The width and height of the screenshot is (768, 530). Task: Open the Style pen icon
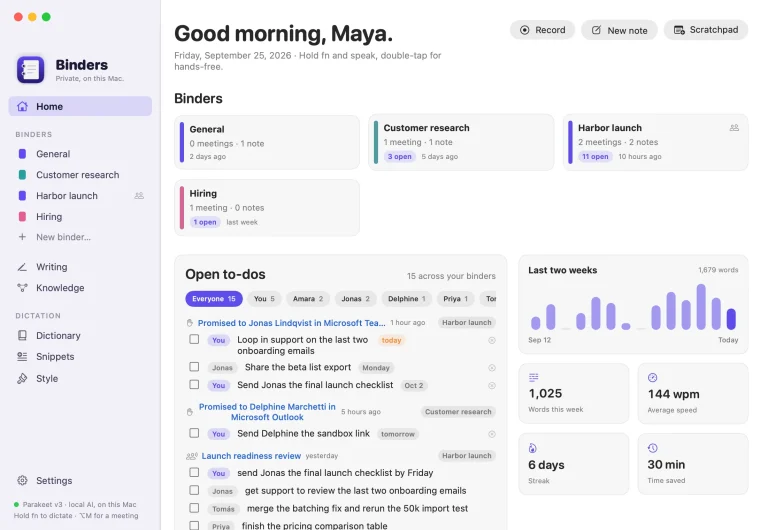(x=22, y=379)
